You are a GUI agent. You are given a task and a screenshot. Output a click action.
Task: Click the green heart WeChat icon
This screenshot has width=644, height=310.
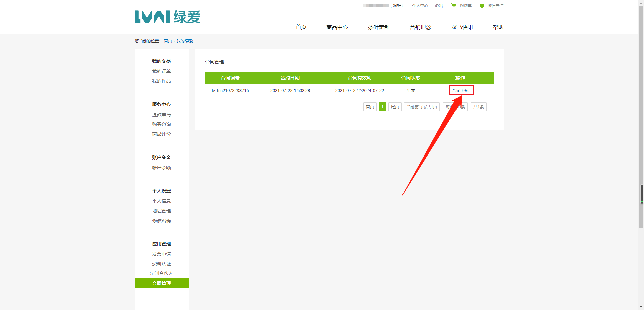point(482,6)
